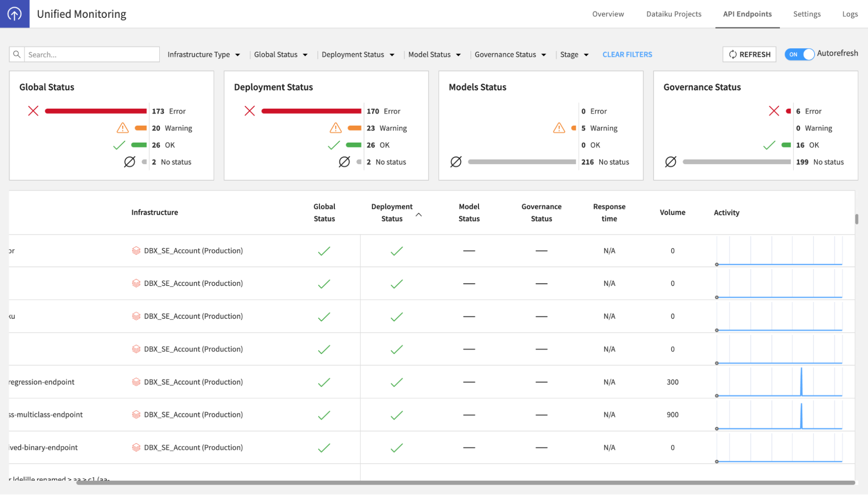Open the Settings tab
The width and height of the screenshot is (868, 495).
pos(807,14)
